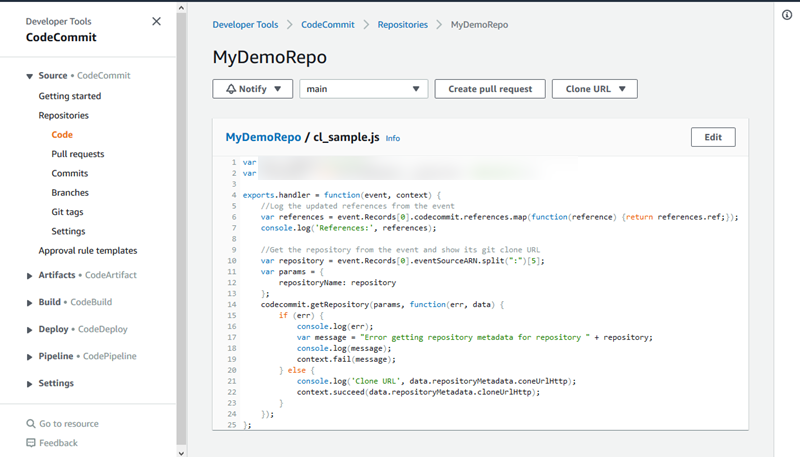Expand the Build CodeBuild section
800x457 pixels.
(30, 302)
